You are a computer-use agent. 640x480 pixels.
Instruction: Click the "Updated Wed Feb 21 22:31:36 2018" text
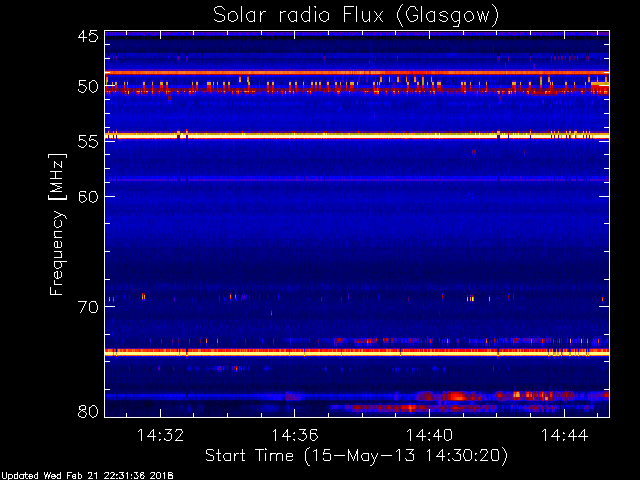87,476
